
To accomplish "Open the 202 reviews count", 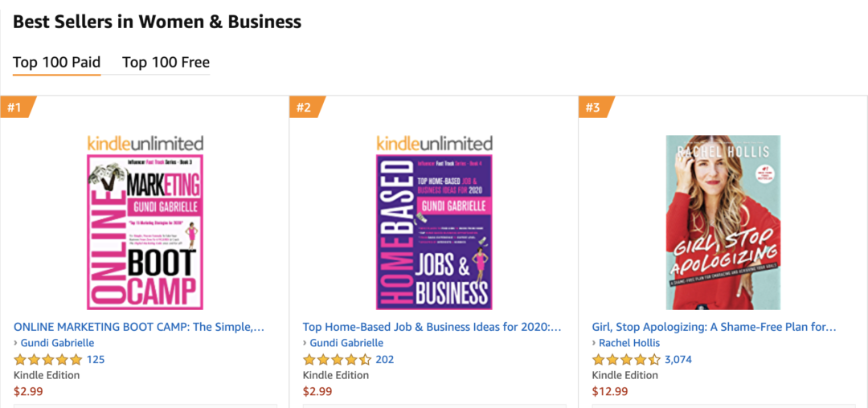I will [x=385, y=360].
